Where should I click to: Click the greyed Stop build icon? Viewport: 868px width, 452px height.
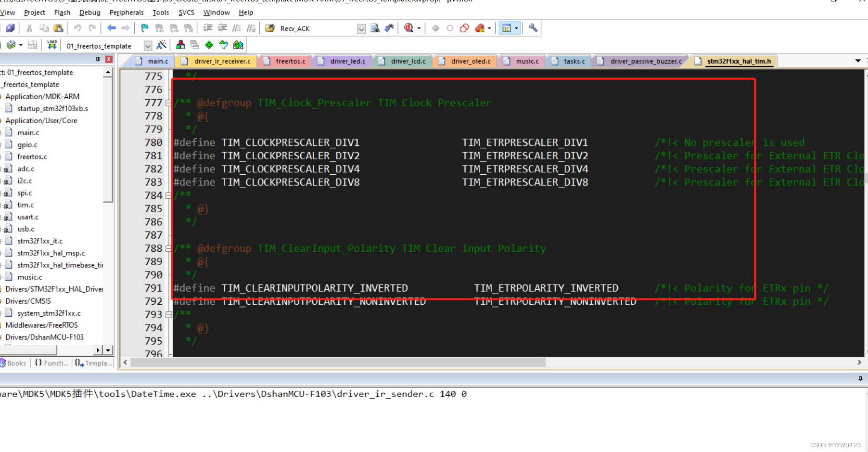pos(33,45)
